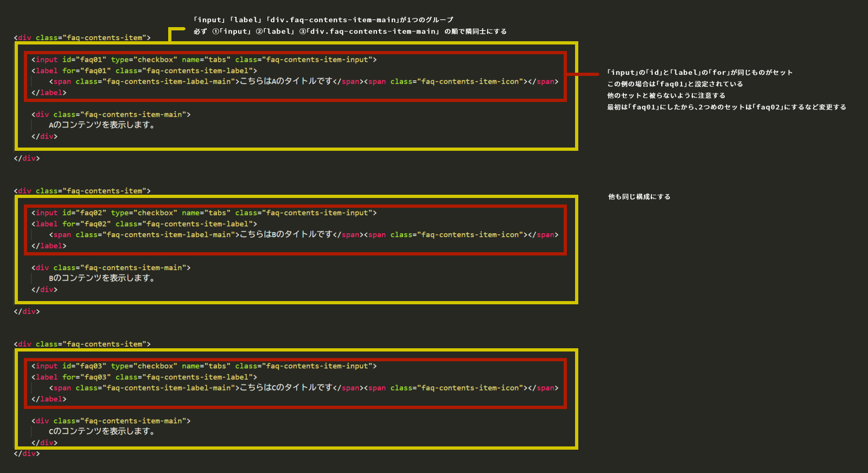Click the input line with id faq03
868x473 pixels.
tap(203, 366)
